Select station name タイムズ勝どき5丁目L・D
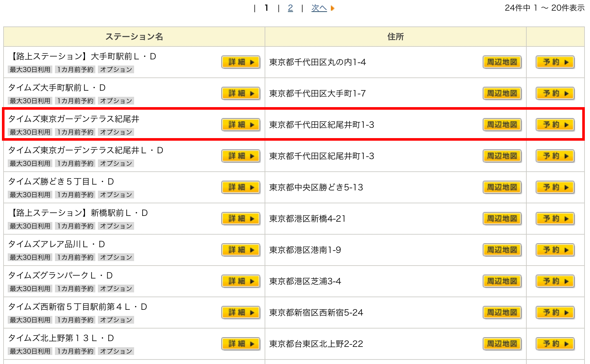590x364 pixels. point(61,182)
